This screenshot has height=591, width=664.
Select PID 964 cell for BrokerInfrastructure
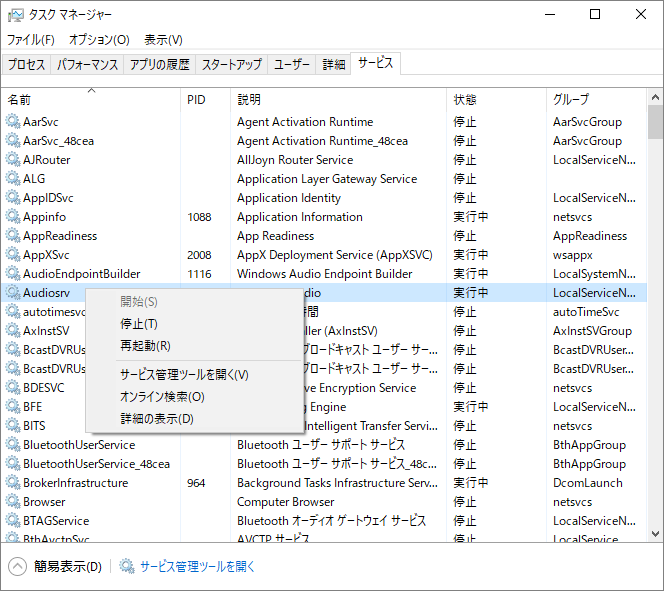(196, 483)
